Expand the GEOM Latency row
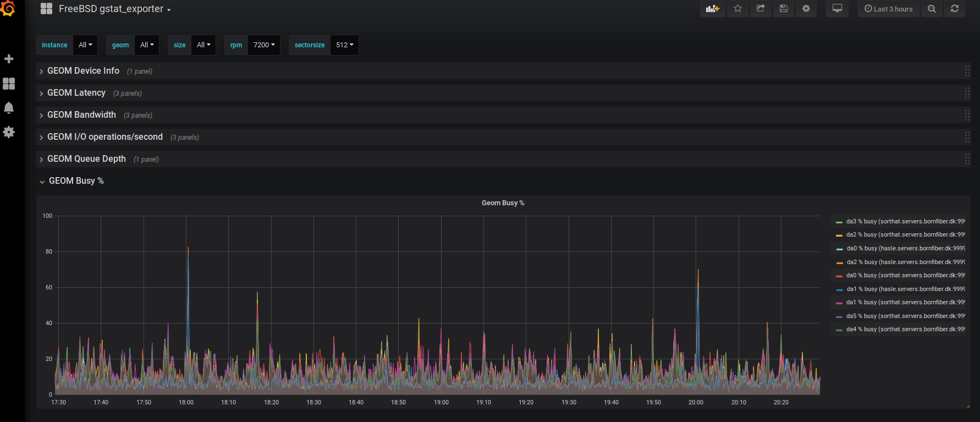 click(76, 93)
